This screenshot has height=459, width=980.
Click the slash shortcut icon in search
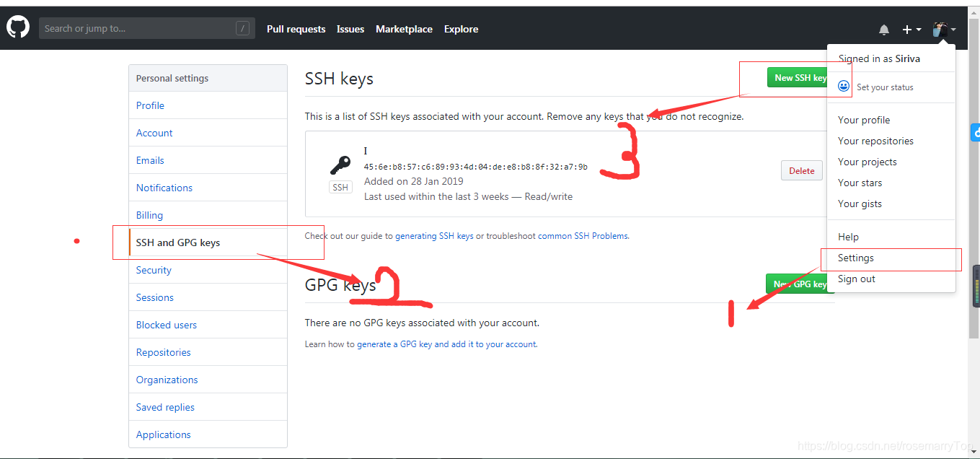coord(242,29)
